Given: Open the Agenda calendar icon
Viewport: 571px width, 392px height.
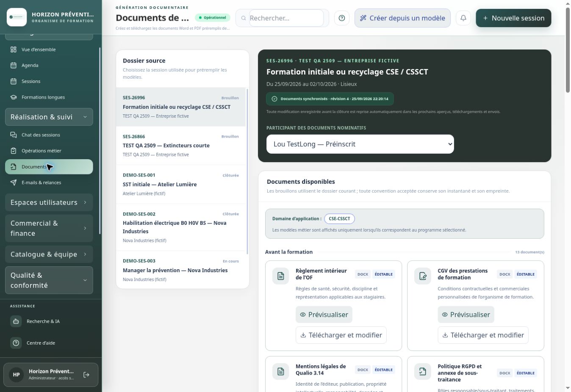Looking at the screenshot, I should click(14, 65).
